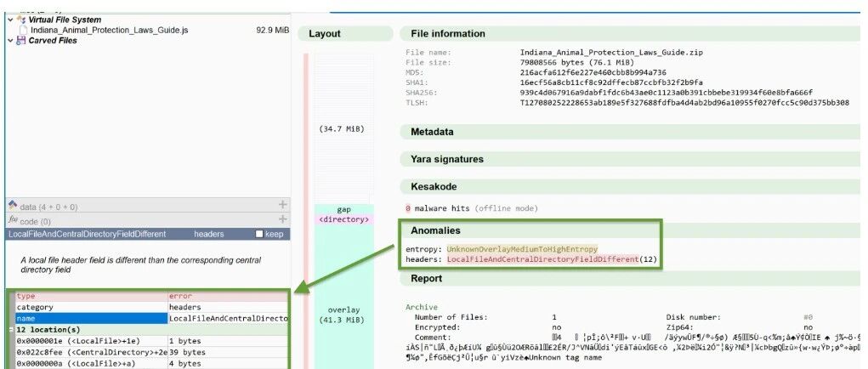868x369 pixels.
Task: Click the 79808566 bytes file size value
Action: (x=576, y=63)
